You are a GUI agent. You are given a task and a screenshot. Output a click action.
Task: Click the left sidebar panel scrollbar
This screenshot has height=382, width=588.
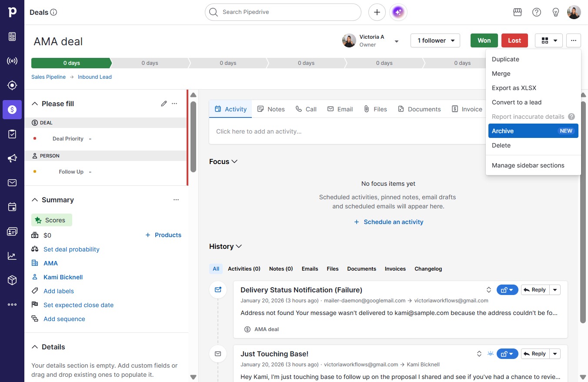coord(194,137)
